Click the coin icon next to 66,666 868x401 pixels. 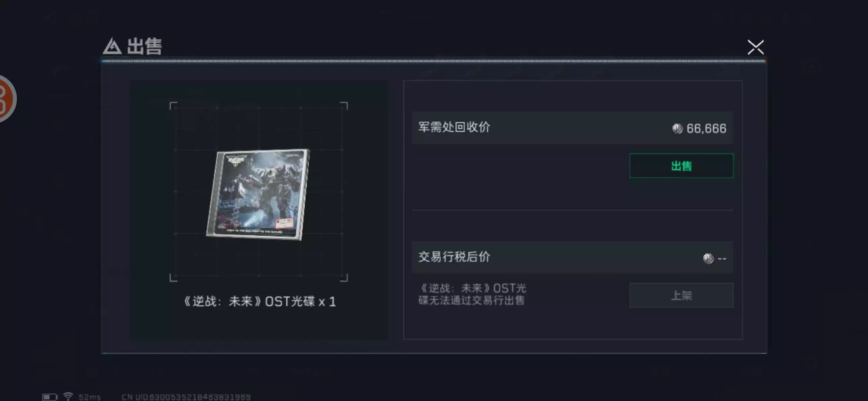tap(677, 128)
